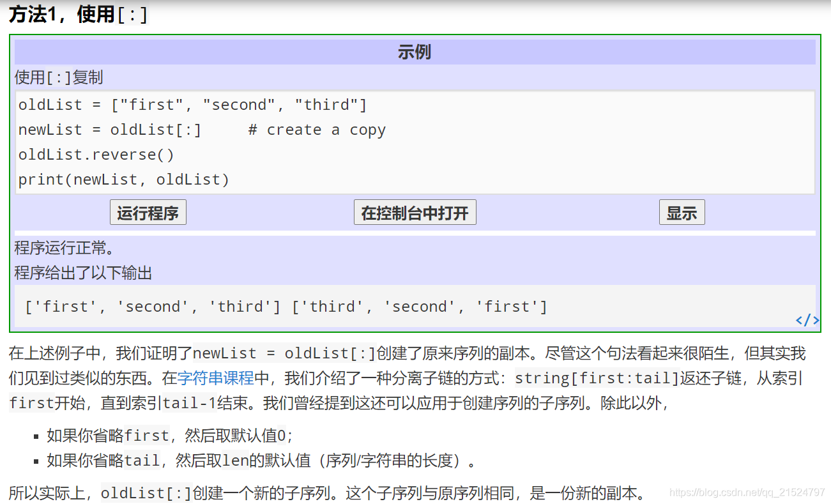The height and width of the screenshot is (504, 831).
Task: Click the text 程序给出了以下输出
Action: 84,273
